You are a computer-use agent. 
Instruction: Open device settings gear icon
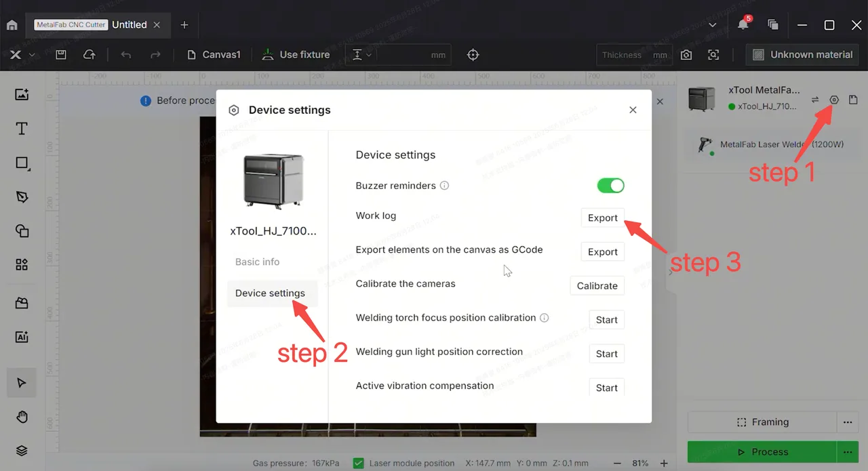834,100
